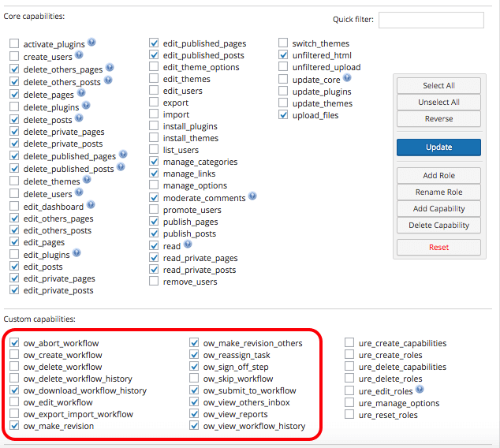Click help icon for delete_published_posts
The height and width of the screenshot is (448, 500).
coord(121,166)
